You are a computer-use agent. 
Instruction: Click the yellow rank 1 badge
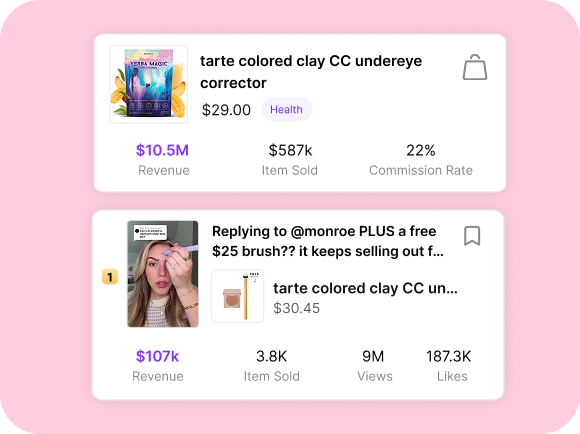[x=110, y=277]
